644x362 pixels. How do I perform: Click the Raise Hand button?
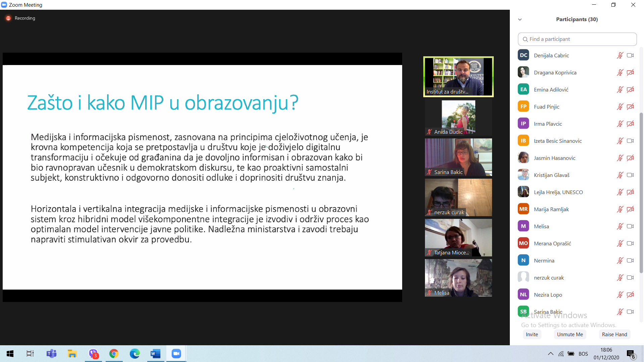(x=614, y=335)
